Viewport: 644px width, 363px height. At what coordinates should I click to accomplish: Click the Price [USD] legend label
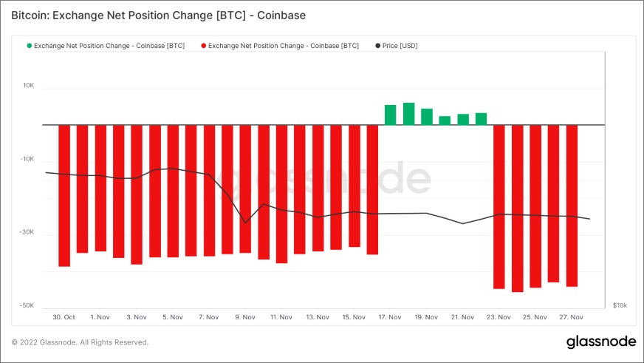[x=400, y=46]
